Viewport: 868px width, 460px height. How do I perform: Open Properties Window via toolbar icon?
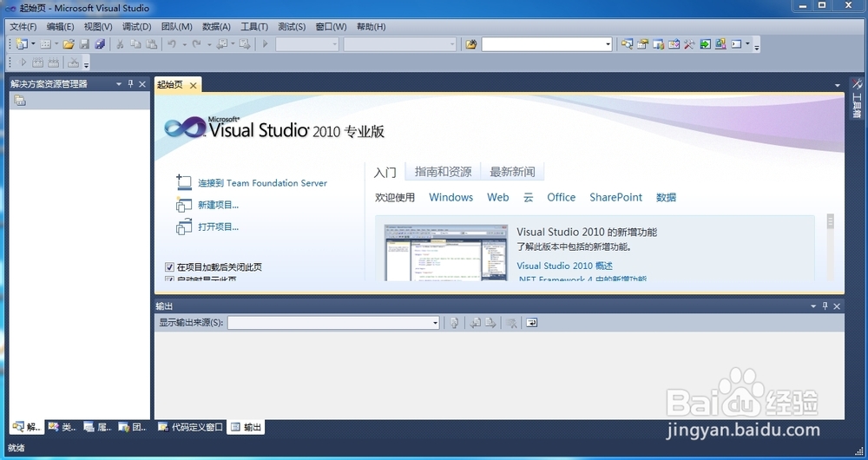tap(642, 43)
